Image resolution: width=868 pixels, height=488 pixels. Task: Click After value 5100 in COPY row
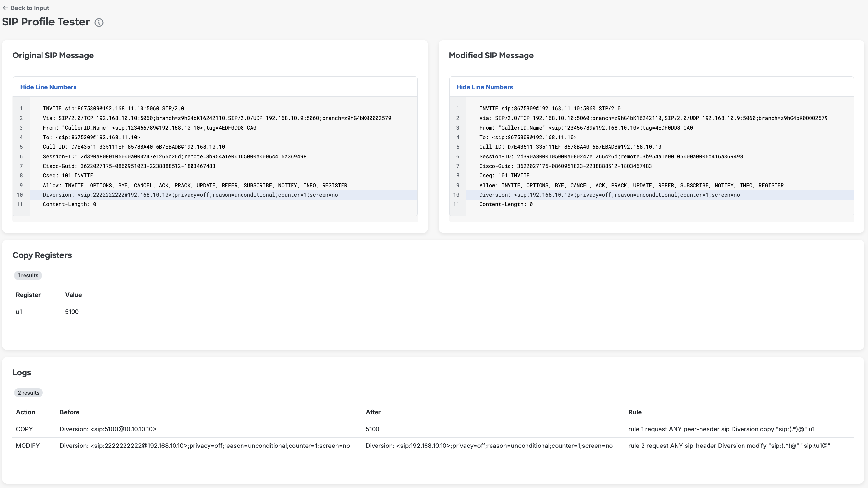coord(372,429)
